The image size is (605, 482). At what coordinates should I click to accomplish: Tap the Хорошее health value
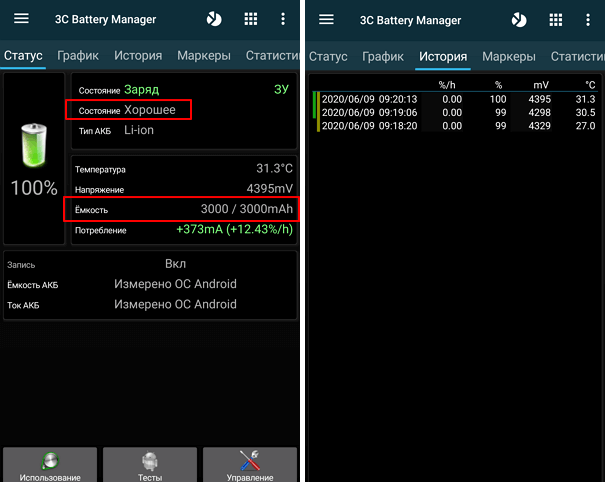pos(149,110)
